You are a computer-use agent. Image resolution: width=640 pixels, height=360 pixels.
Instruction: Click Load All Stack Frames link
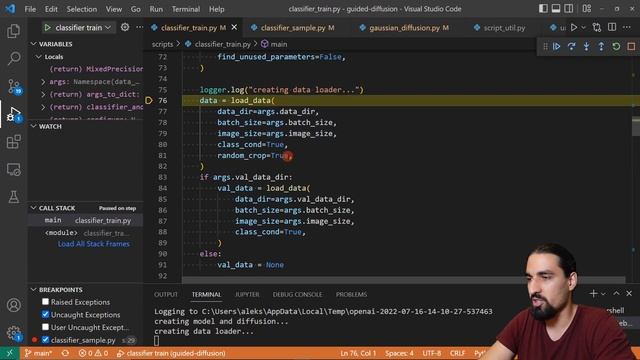pos(93,244)
